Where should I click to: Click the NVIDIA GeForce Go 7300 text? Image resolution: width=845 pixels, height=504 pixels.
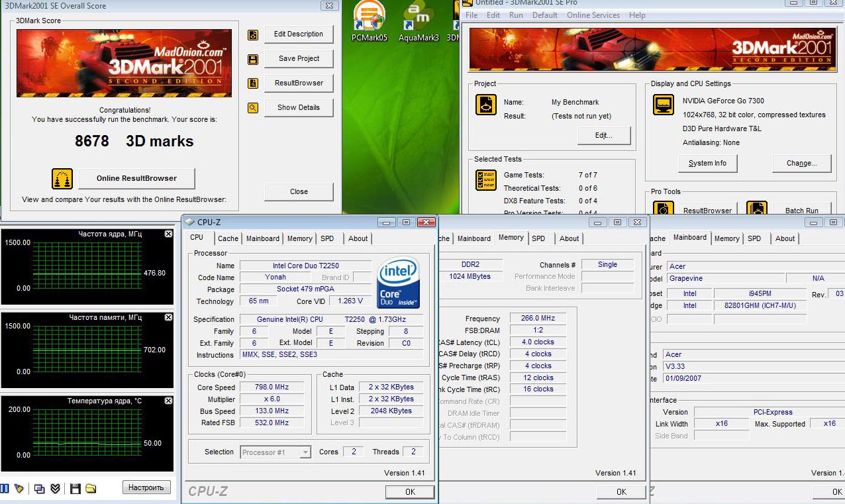pyautogui.click(x=723, y=101)
